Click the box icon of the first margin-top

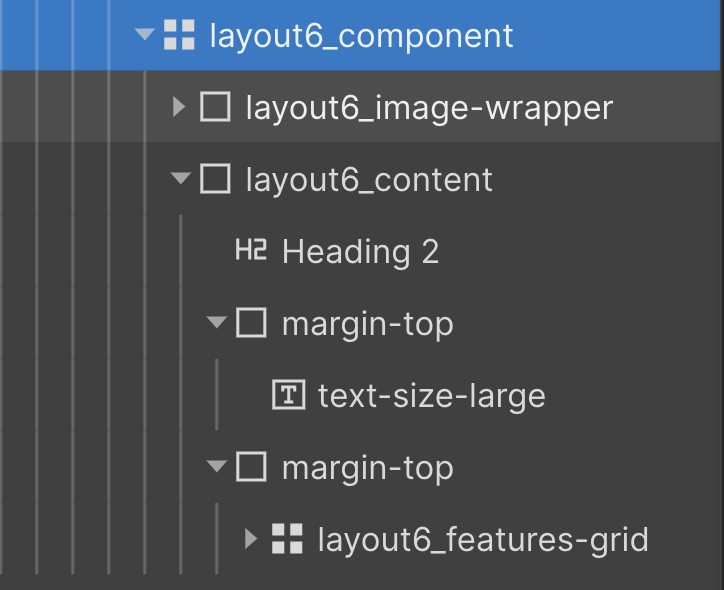pyautogui.click(x=251, y=323)
